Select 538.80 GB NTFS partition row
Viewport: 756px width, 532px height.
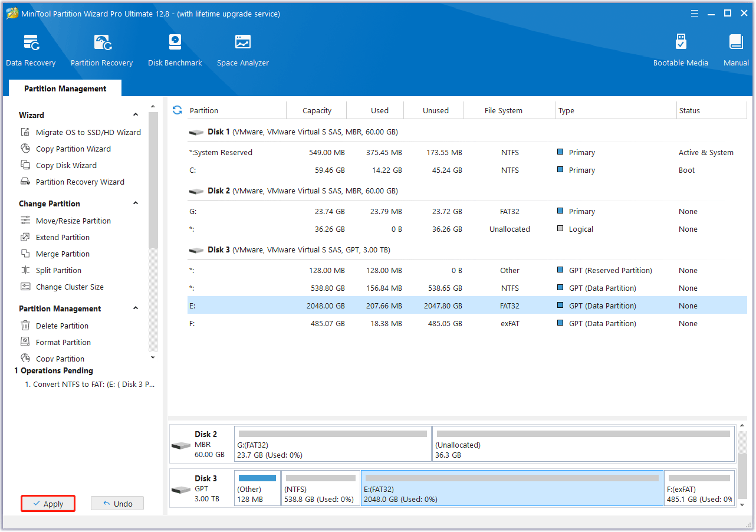pos(467,288)
